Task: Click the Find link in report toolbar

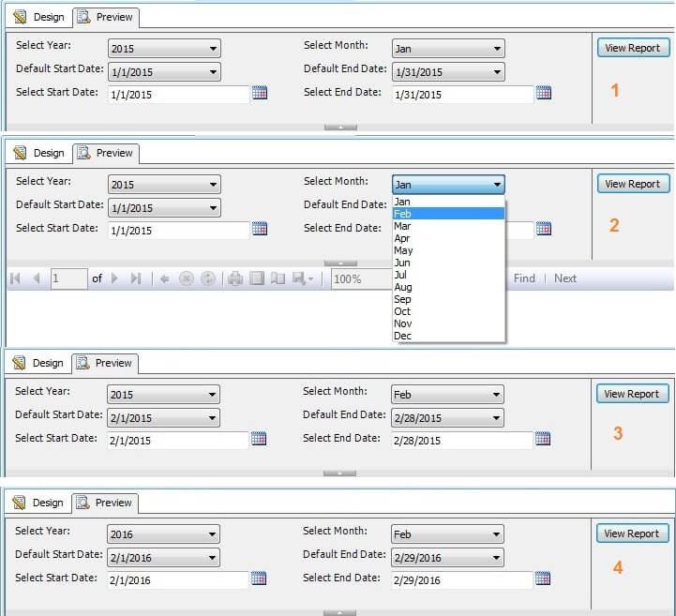Action: click(x=524, y=278)
